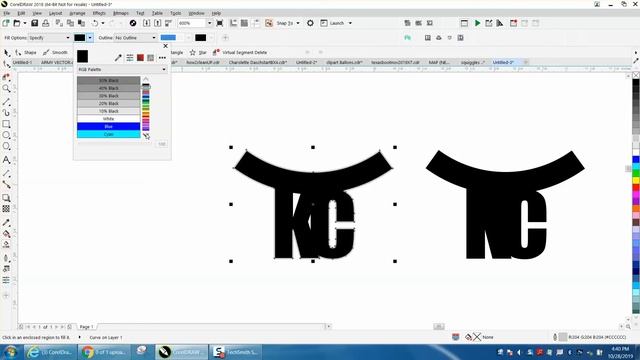Click the palette scroll-up arrow in popup

[x=146, y=79]
